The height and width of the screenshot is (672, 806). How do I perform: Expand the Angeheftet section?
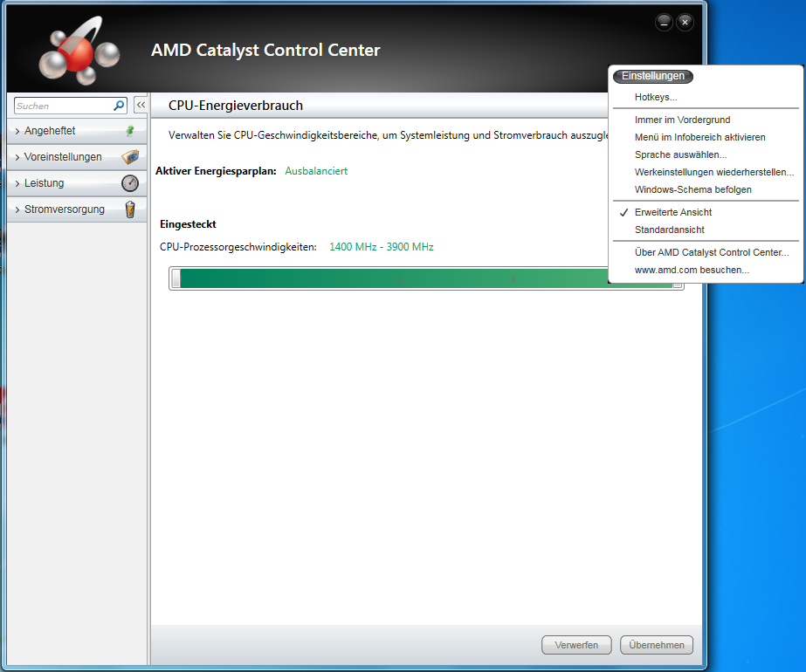click(x=77, y=131)
